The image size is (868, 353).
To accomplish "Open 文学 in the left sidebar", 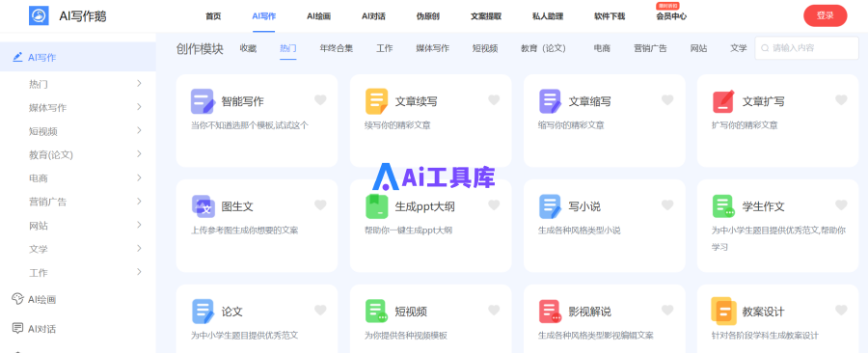I will (x=39, y=249).
